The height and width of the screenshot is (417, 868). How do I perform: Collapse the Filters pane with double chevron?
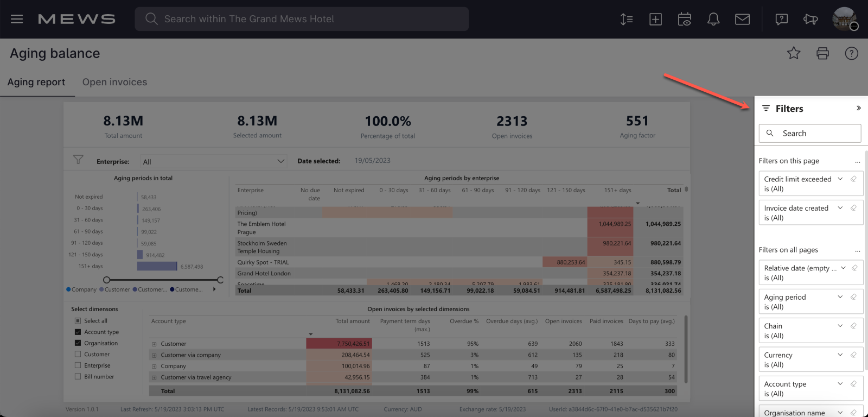pos(858,108)
